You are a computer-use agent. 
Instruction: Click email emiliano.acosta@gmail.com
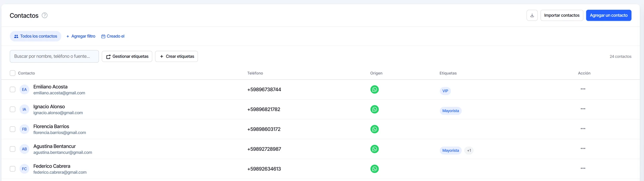59,93
